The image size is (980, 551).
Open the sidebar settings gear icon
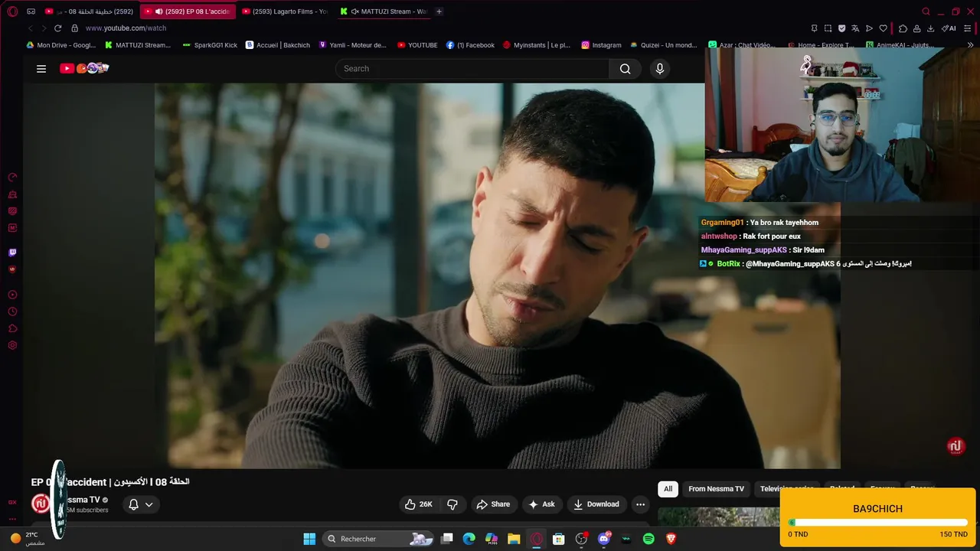point(12,345)
